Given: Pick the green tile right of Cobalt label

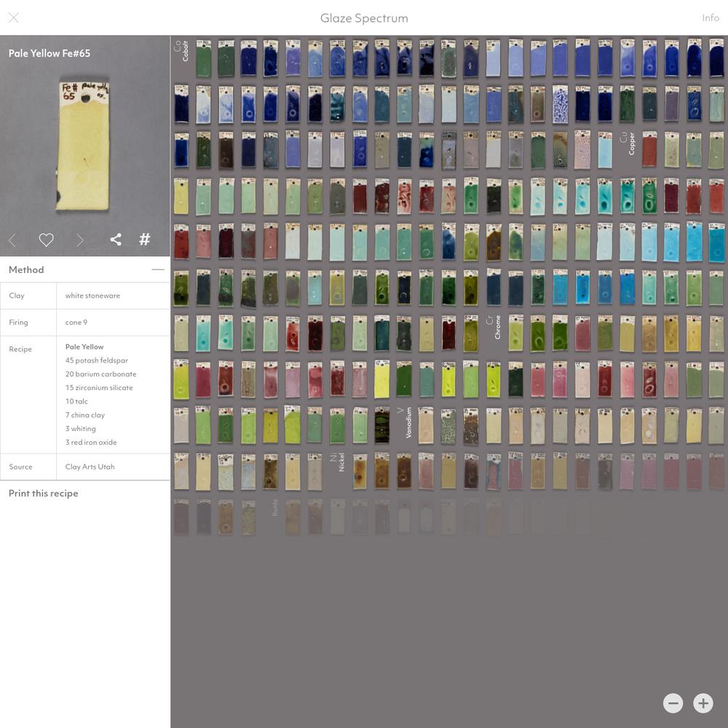Looking at the screenshot, I should click(x=204, y=59).
